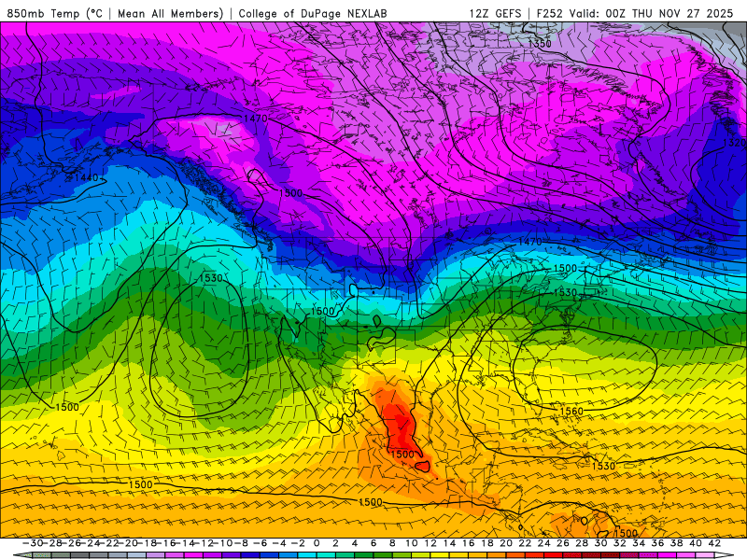Click the 30 colorbar scale label
Screen dimensions: 747x560
click(x=600, y=543)
